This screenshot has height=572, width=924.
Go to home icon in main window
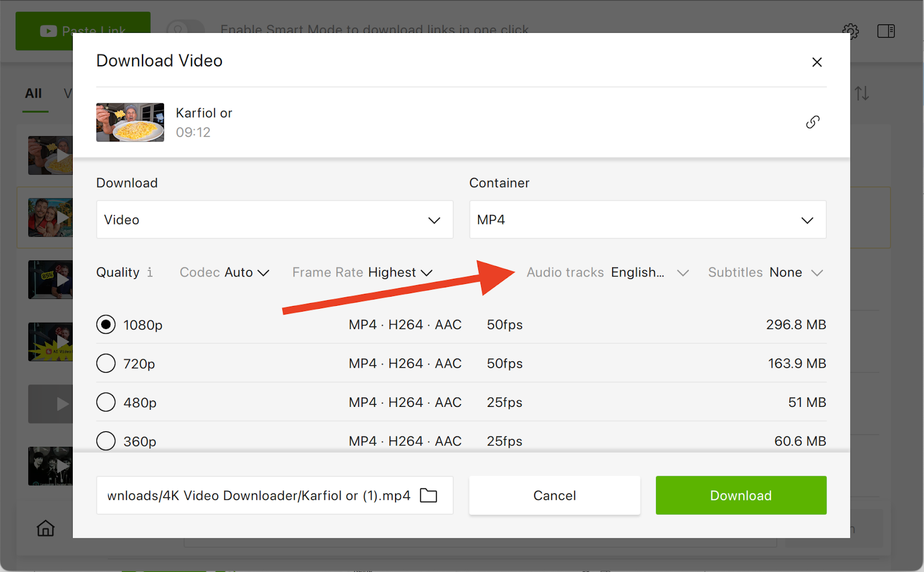point(46,528)
